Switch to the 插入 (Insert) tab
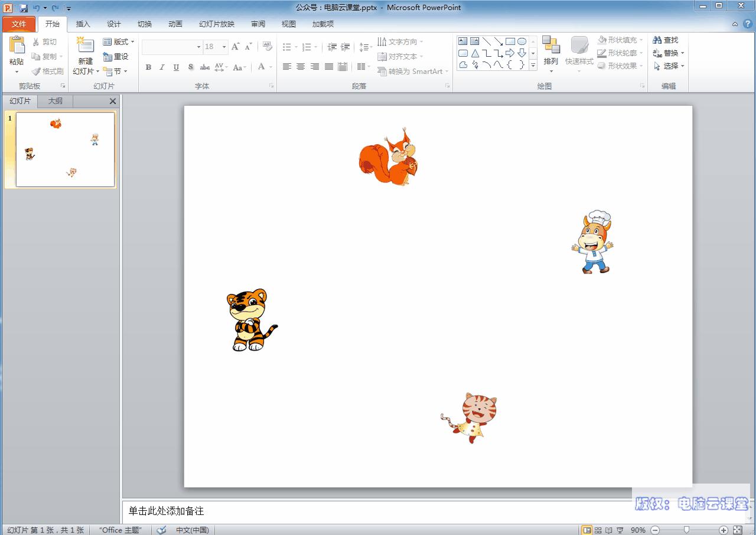This screenshot has width=756, height=535. click(x=83, y=24)
